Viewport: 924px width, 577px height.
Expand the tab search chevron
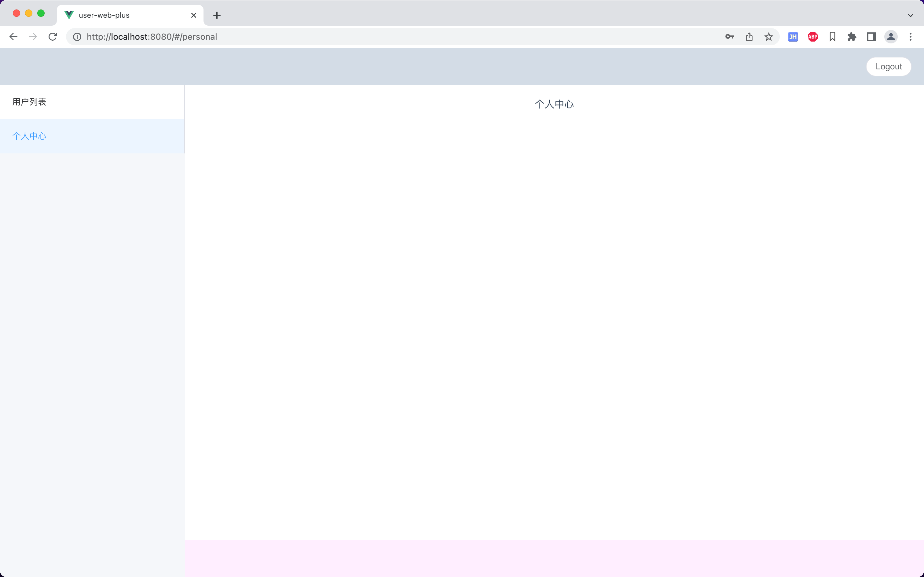pos(911,15)
